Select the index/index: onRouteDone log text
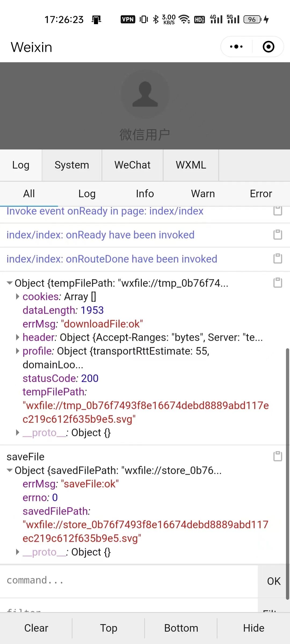Viewport: 290px width, 644px height. tap(112, 259)
